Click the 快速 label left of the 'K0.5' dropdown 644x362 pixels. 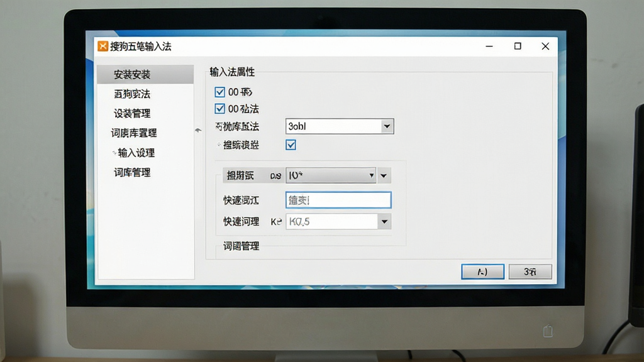(x=241, y=222)
